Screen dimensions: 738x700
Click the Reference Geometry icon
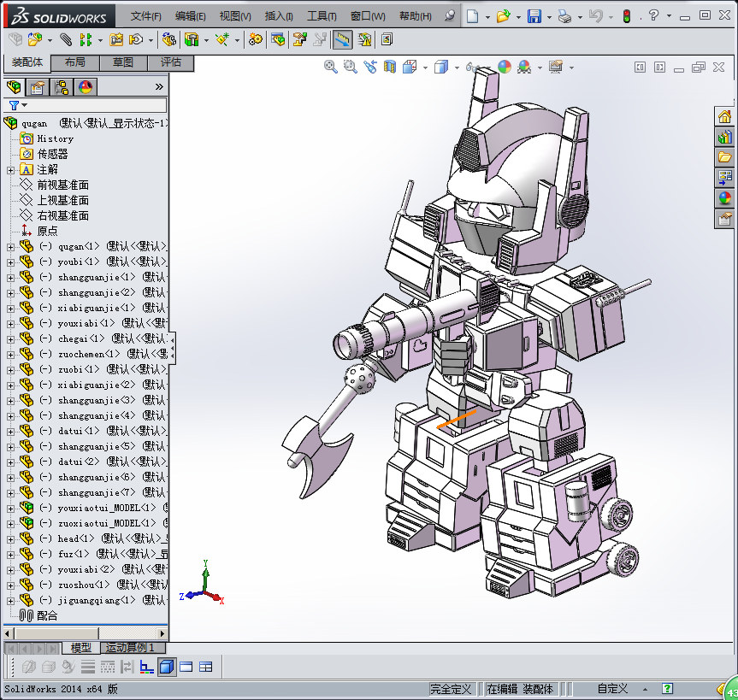click(x=222, y=39)
